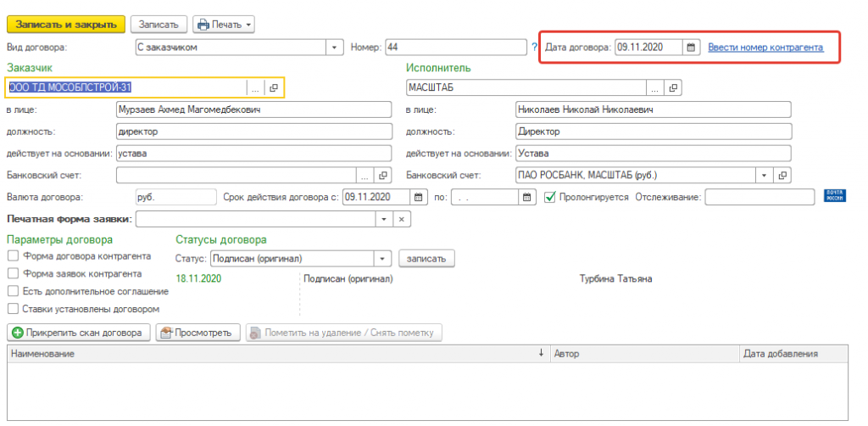Click the blue question mark help icon

[x=534, y=48]
